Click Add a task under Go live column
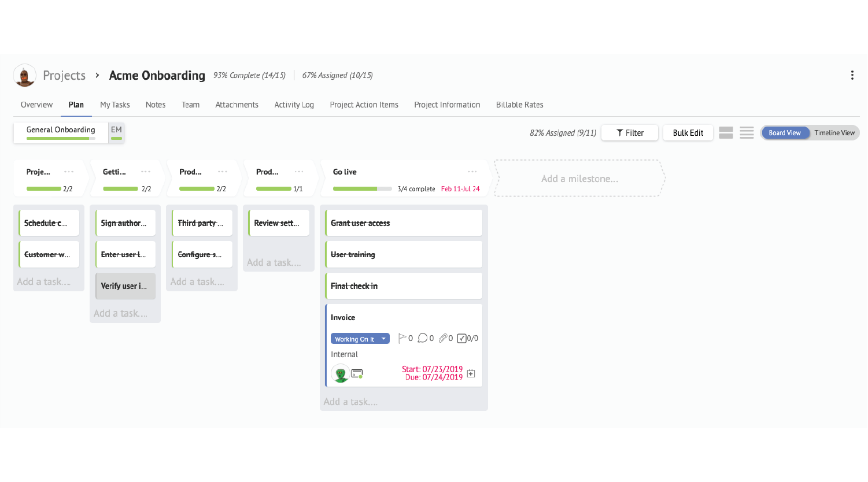 click(350, 402)
